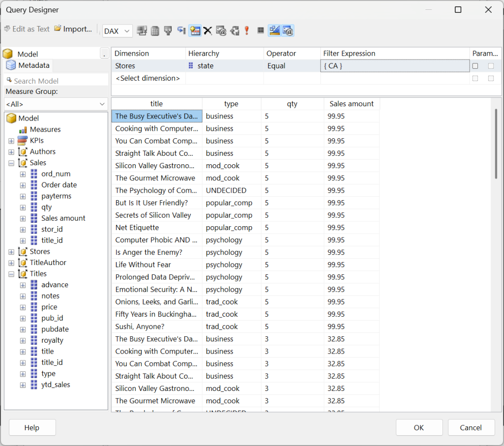
Task: Open the Measure Group dropdown
Action: [x=56, y=104]
